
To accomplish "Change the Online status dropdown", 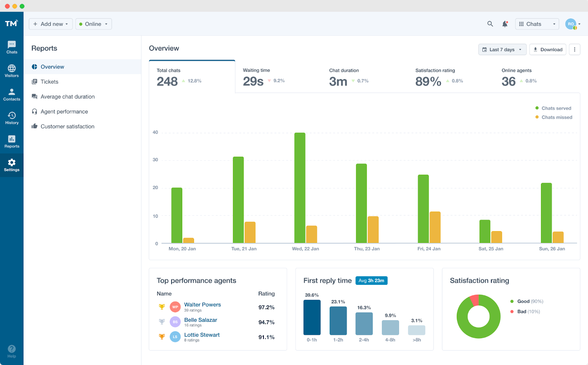I will pyautogui.click(x=94, y=24).
